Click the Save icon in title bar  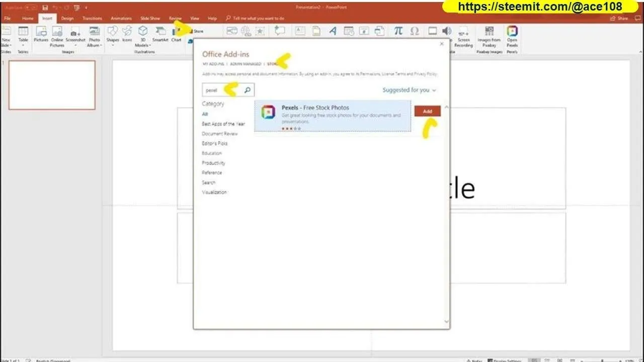(x=45, y=8)
